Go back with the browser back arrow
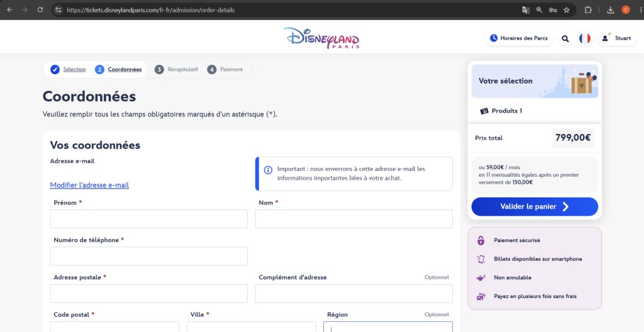The image size is (644, 332). (x=9, y=10)
